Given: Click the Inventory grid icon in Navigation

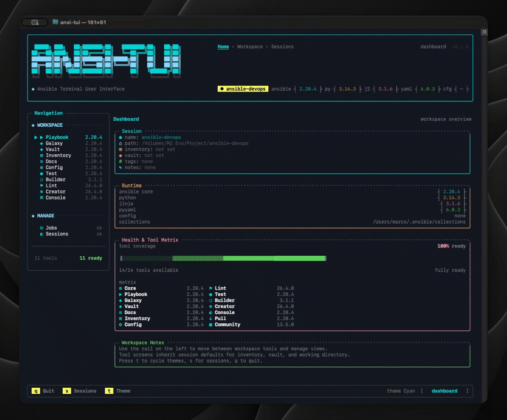Looking at the screenshot, I should [x=41, y=155].
